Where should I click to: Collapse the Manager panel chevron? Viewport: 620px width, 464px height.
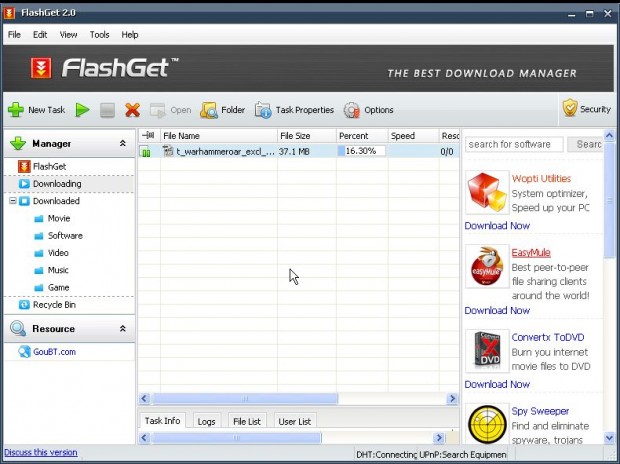[x=123, y=143]
